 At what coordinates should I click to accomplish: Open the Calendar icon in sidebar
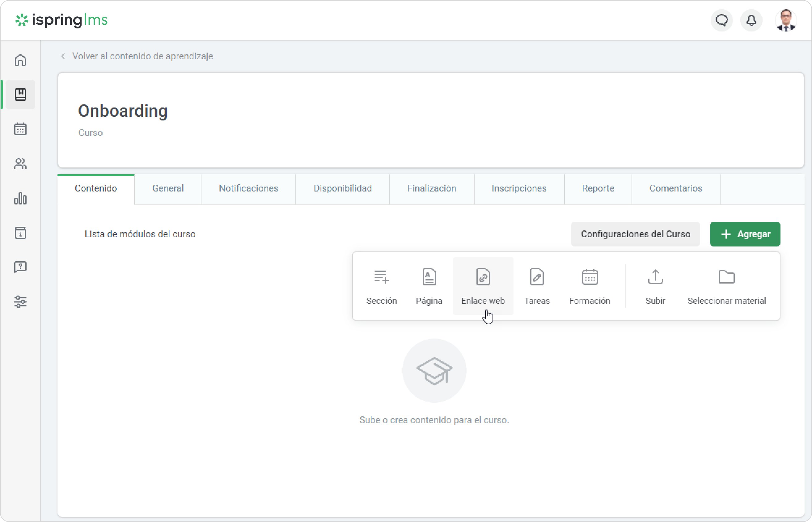pos(20,129)
